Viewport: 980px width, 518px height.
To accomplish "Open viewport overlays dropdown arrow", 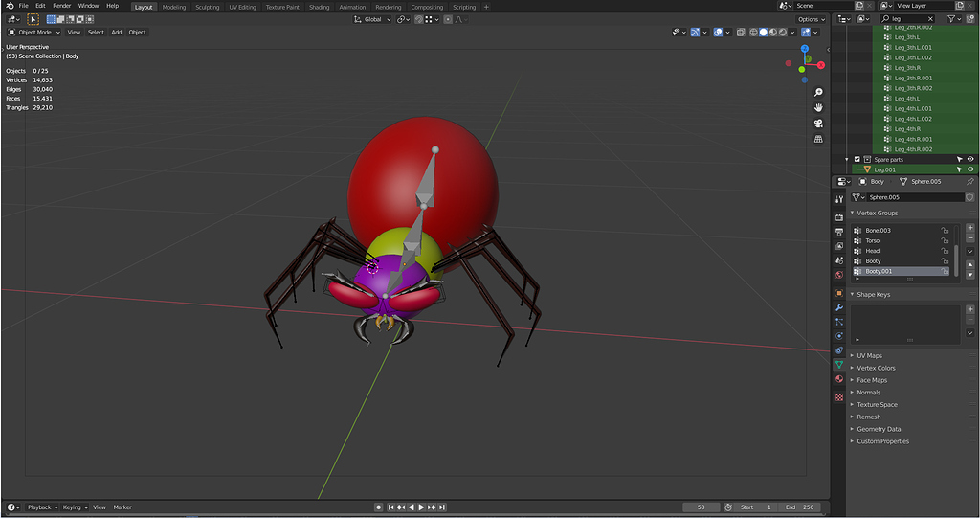I will point(727,32).
